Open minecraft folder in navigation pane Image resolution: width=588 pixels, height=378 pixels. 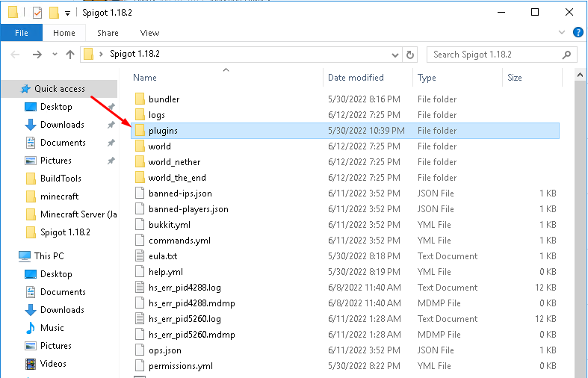click(x=59, y=196)
